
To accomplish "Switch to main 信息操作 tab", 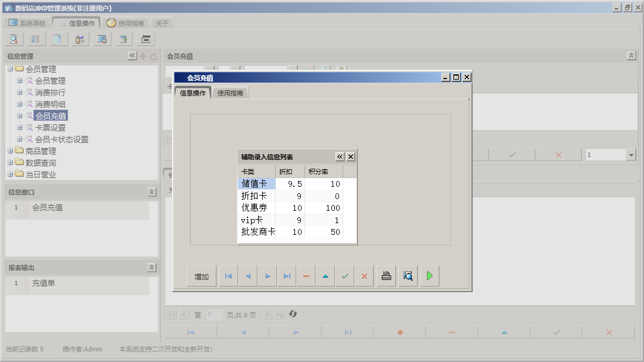I will pyautogui.click(x=76, y=23).
